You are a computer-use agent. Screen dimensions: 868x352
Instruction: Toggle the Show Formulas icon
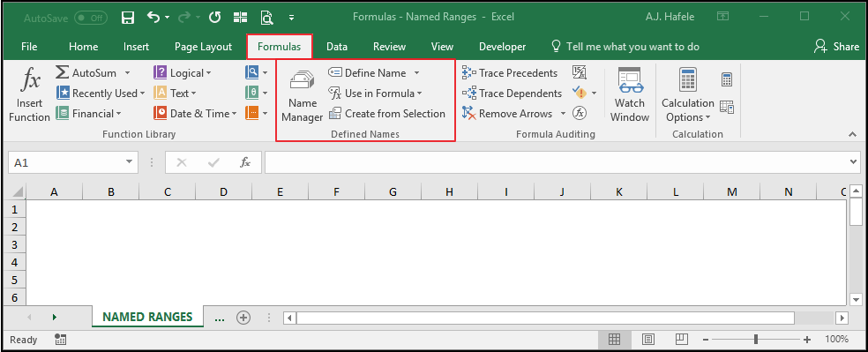click(579, 72)
